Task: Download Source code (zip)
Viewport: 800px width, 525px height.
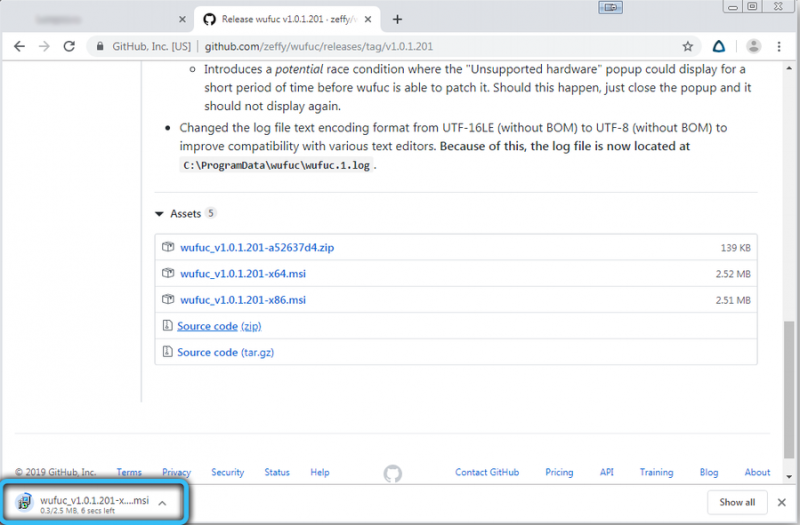Action: [x=219, y=326]
